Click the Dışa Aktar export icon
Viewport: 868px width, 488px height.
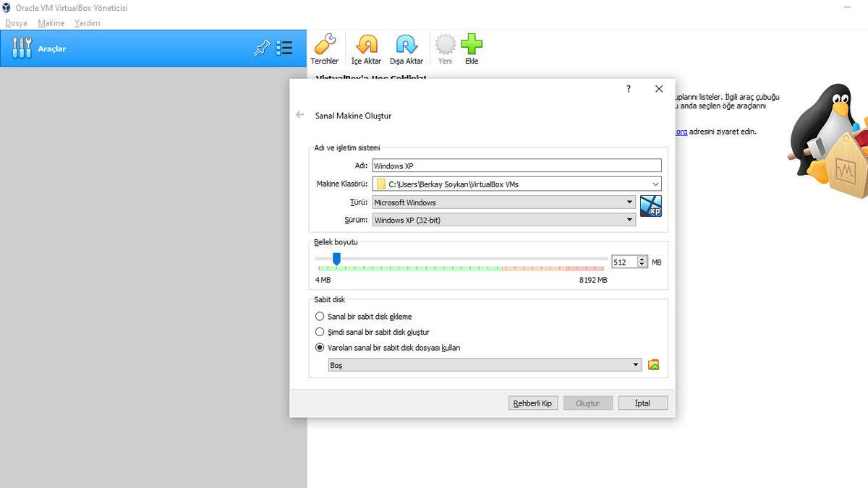[x=407, y=47]
